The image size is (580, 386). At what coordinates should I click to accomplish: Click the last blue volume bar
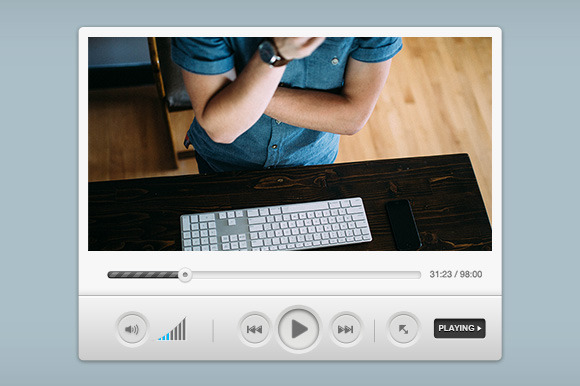click(168, 336)
